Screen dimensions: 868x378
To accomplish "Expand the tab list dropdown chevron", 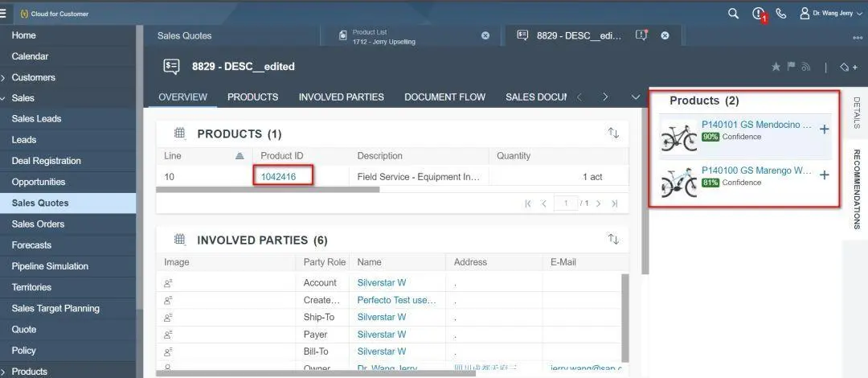I will pos(636,97).
